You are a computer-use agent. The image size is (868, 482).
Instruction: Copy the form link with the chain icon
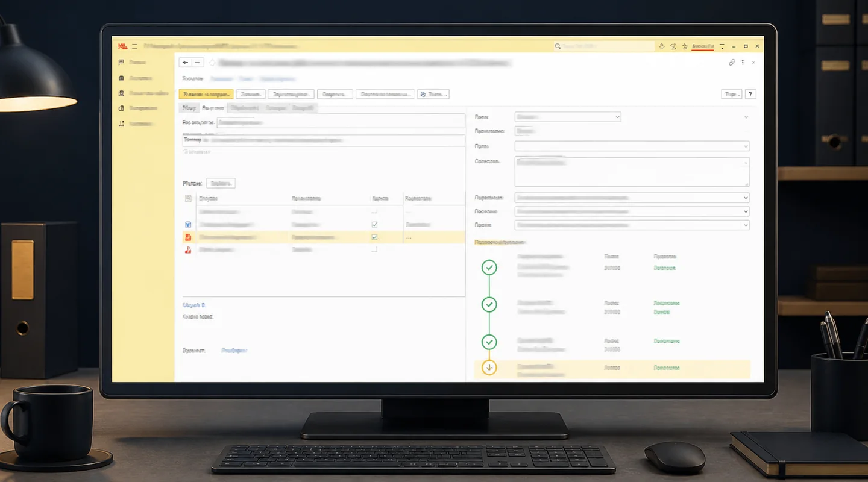(x=732, y=62)
